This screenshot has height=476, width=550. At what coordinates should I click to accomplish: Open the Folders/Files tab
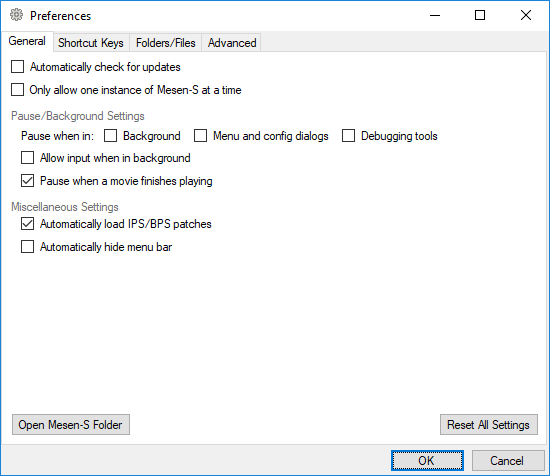coord(166,43)
